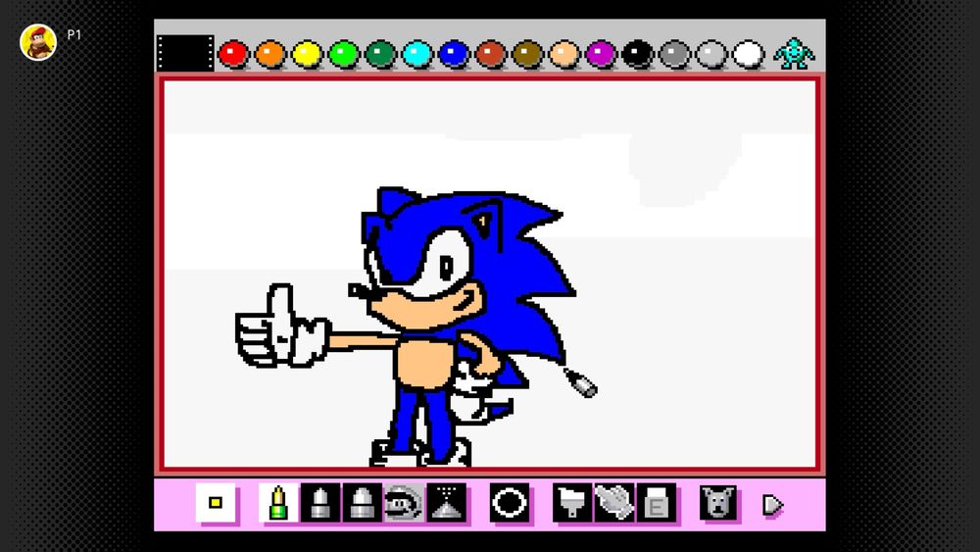Pick the orange paint color
This screenshot has height=552, width=980.
click(x=270, y=54)
